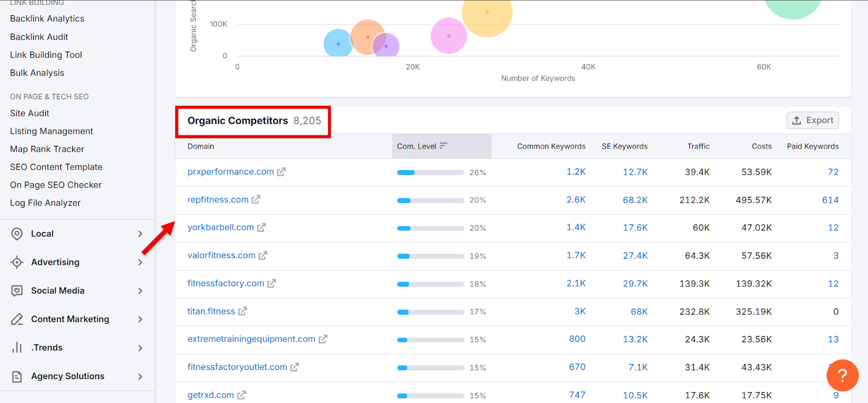868x403 pixels.
Task: Click the pink bubble in chart
Action: click(449, 36)
